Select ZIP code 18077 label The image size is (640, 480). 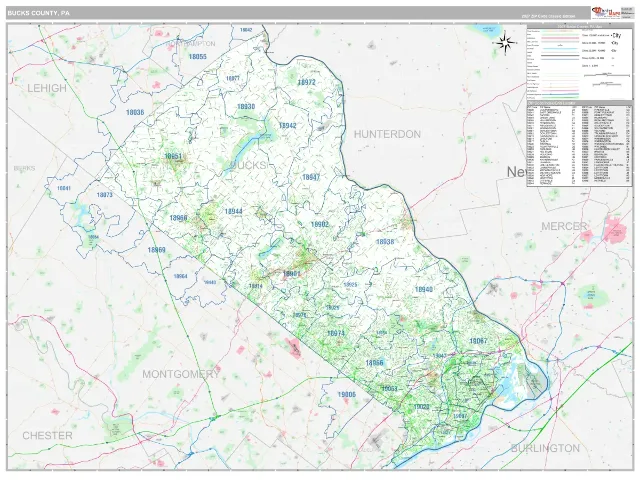click(233, 78)
